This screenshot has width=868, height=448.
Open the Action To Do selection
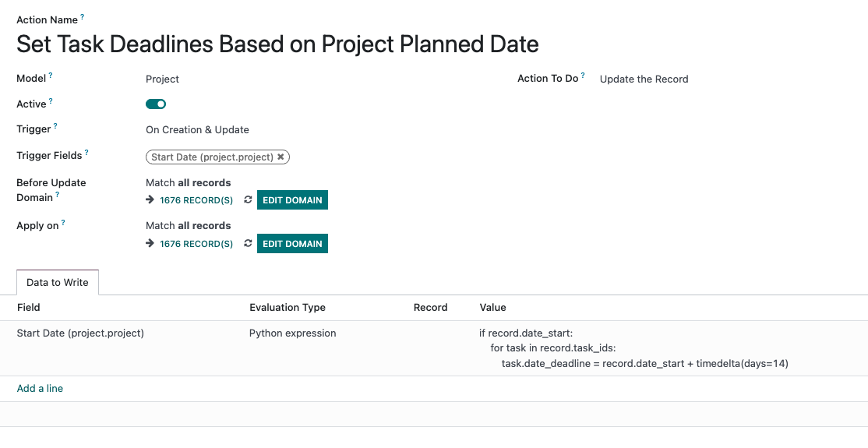click(x=644, y=79)
